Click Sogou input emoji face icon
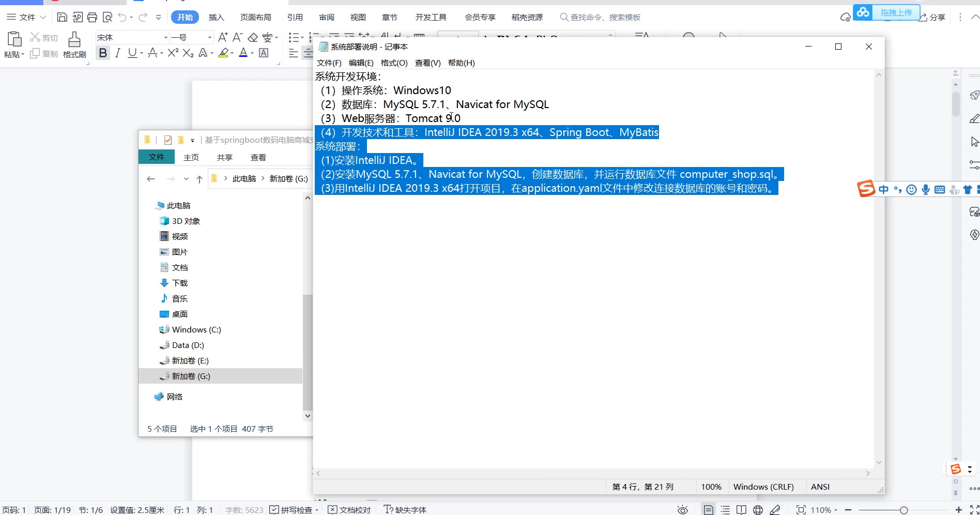980x515 pixels. point(912,190)
